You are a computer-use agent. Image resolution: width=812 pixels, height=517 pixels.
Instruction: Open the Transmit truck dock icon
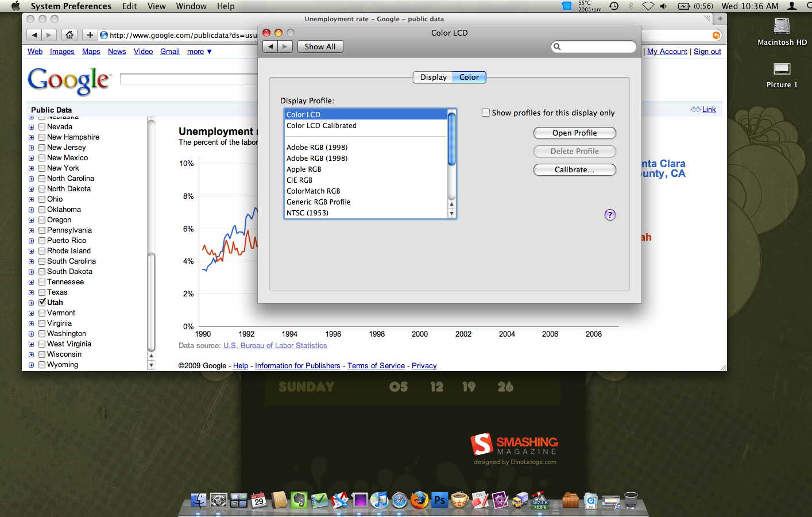[520, 500]
